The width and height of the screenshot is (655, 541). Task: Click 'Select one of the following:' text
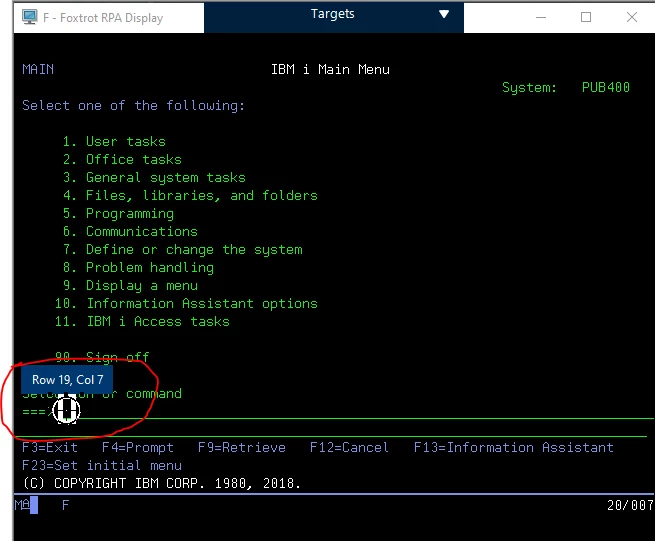133,105
